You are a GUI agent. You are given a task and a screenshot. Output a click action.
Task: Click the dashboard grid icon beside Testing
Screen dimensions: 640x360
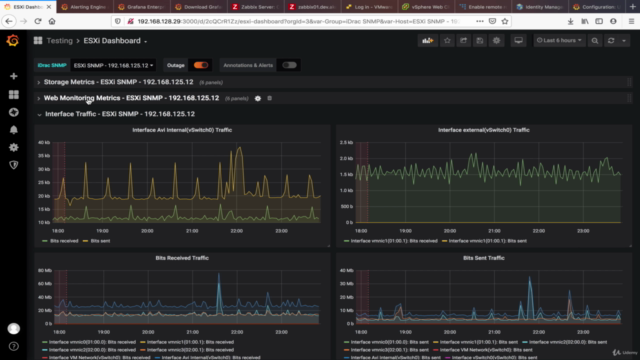[x=38, y=40]
